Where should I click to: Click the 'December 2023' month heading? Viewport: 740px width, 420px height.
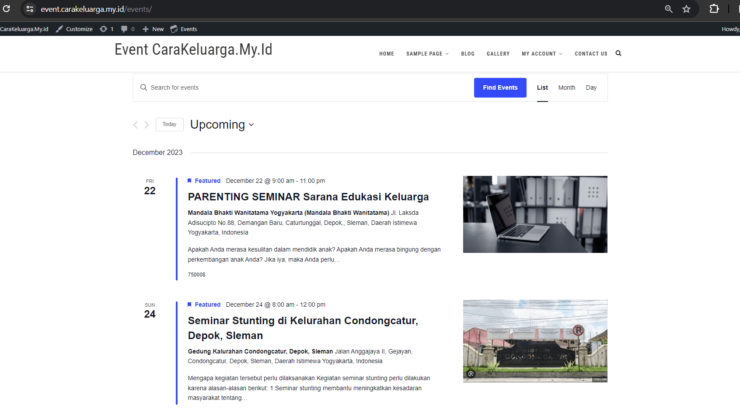[157, 152]
